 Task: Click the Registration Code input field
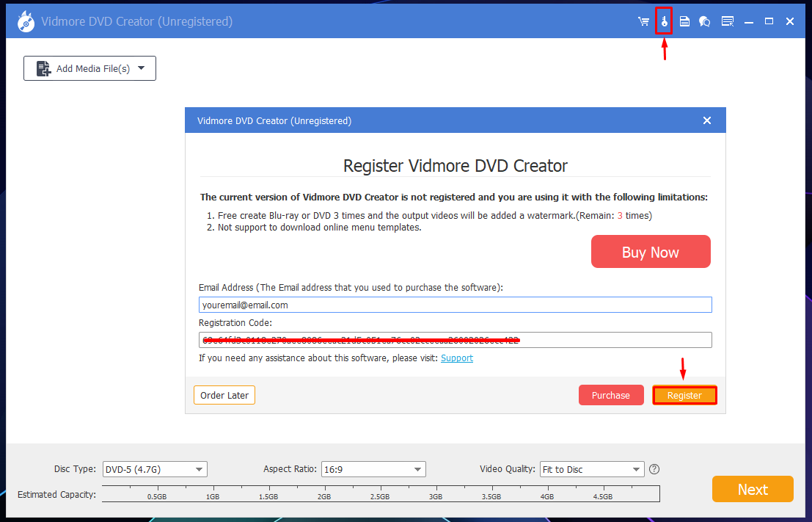coord(456,340)
